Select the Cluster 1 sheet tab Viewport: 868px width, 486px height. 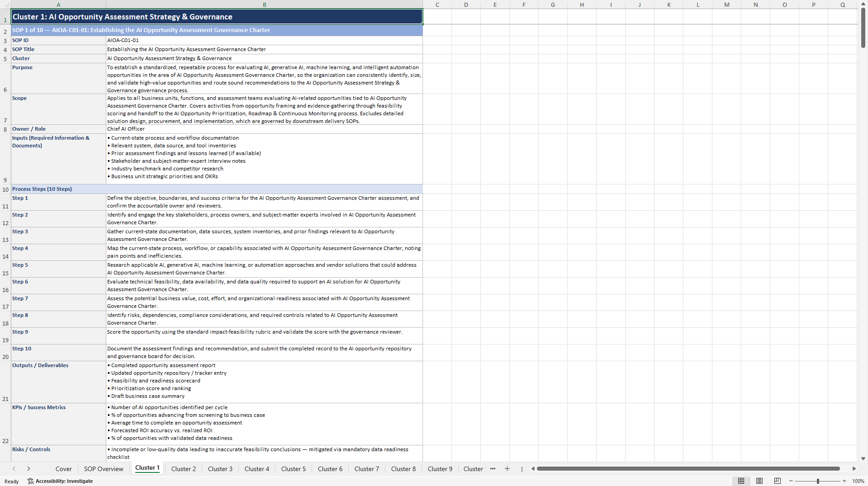tap(147, 468)
